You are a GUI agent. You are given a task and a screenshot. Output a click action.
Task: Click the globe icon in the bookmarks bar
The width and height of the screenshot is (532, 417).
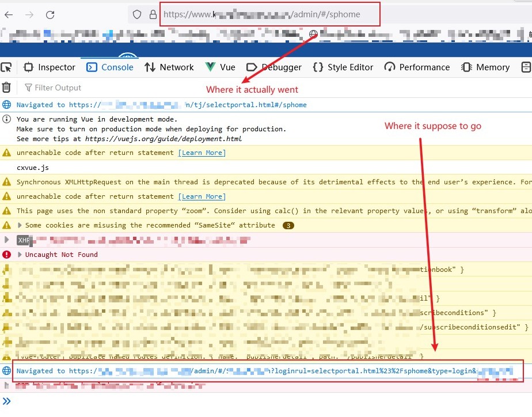point(313,33)
